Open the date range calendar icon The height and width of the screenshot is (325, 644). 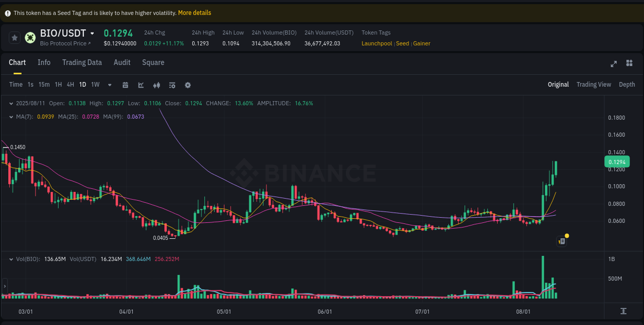pos(125,85)
